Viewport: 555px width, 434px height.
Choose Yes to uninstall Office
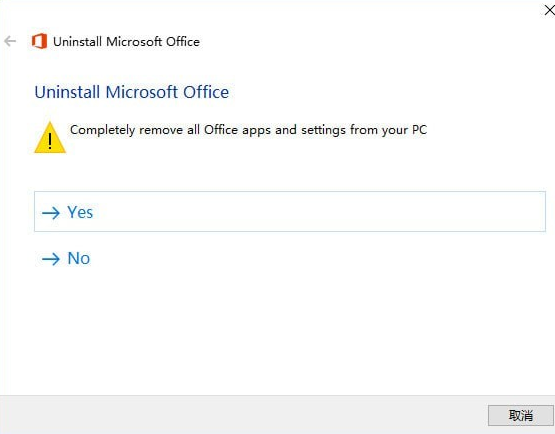coord(290,212)
